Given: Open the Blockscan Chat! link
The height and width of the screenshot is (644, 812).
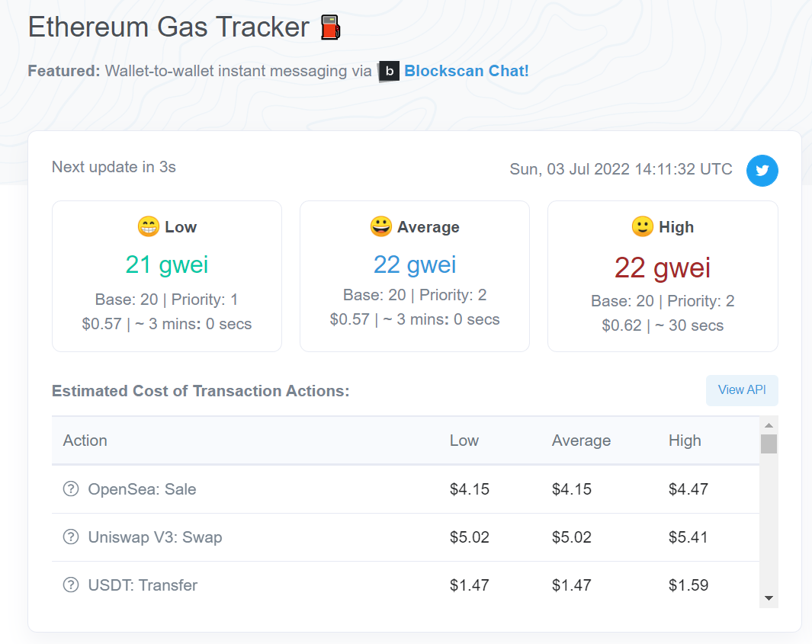Looking at the screenshot, I should point(466,71).
